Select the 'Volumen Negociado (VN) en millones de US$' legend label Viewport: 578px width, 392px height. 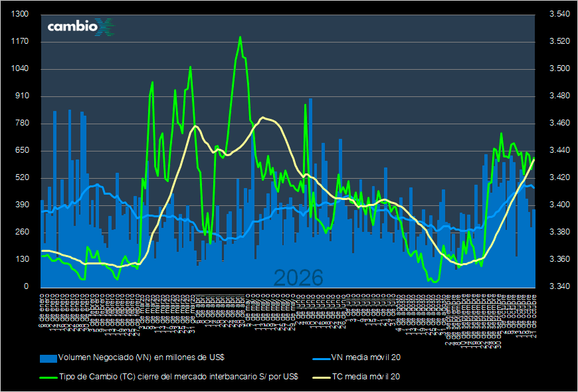(x=142, y=357)
